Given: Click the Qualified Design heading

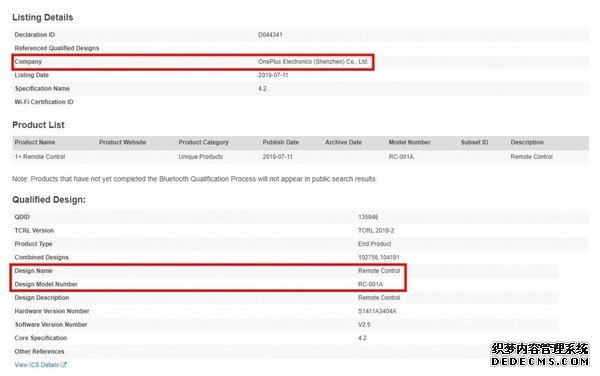Looking at the screenshot, I should pyautogui.click(x=49, y=200).
